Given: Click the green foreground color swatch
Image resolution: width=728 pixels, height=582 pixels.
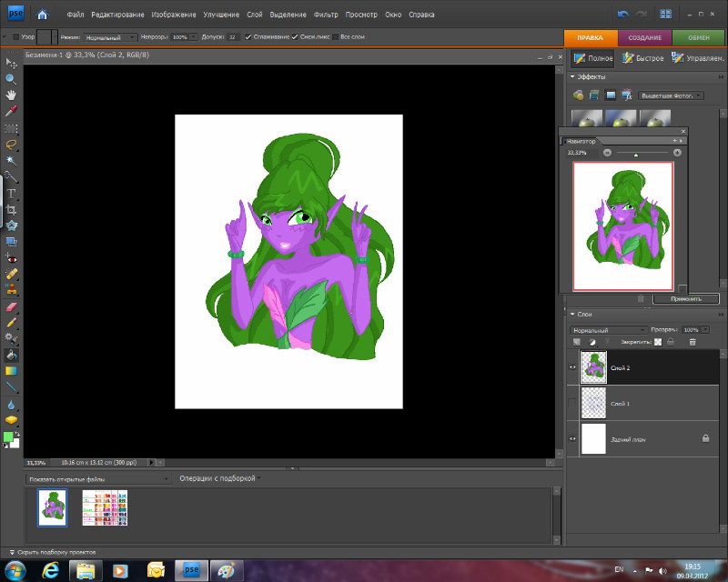Looking at the screenshot, I should tap(8, 436).
